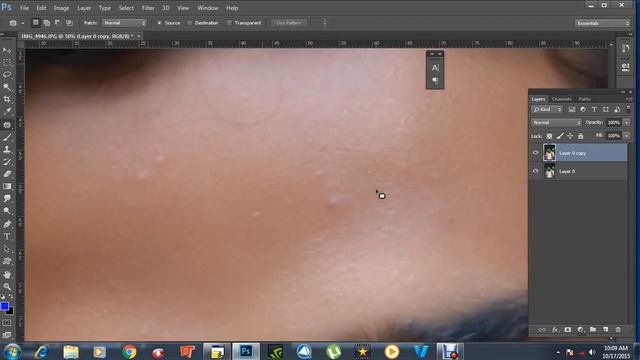Viewport: 640px width, 360px height.
Task: Select the History Brush tool
Action: point(7,162)
